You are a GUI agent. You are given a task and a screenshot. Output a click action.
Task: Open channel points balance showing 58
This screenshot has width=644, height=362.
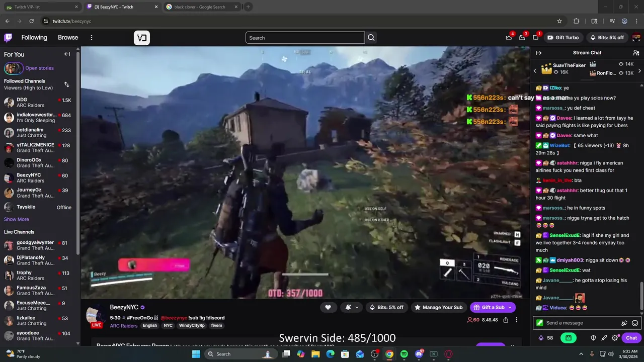pyautogui.click(x=546, y=338)
